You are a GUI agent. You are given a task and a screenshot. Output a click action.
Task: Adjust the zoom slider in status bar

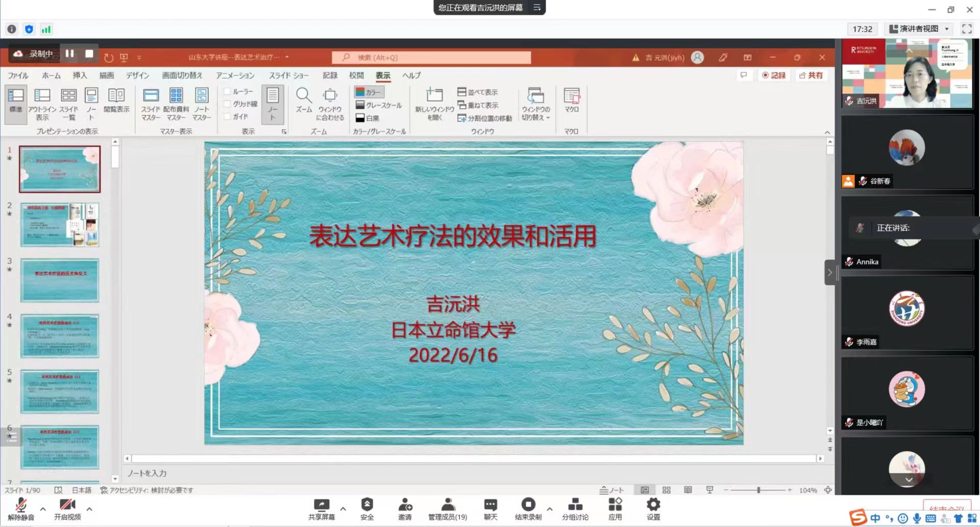pos(758,490)
